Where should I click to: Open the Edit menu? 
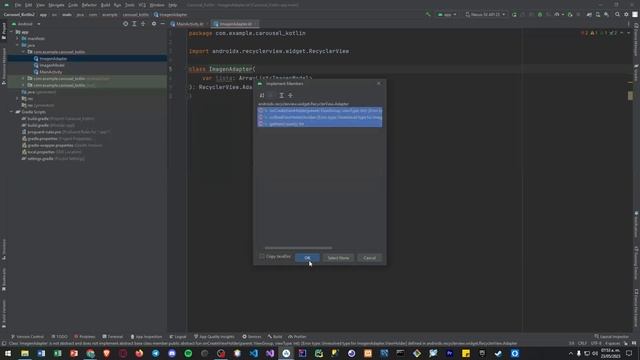pos(28,5)
